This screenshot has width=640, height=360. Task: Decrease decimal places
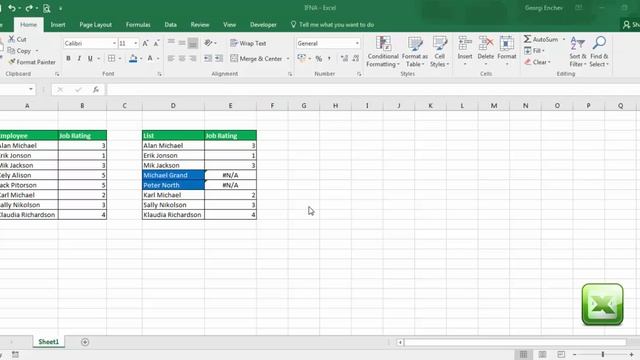coord(356,59)
